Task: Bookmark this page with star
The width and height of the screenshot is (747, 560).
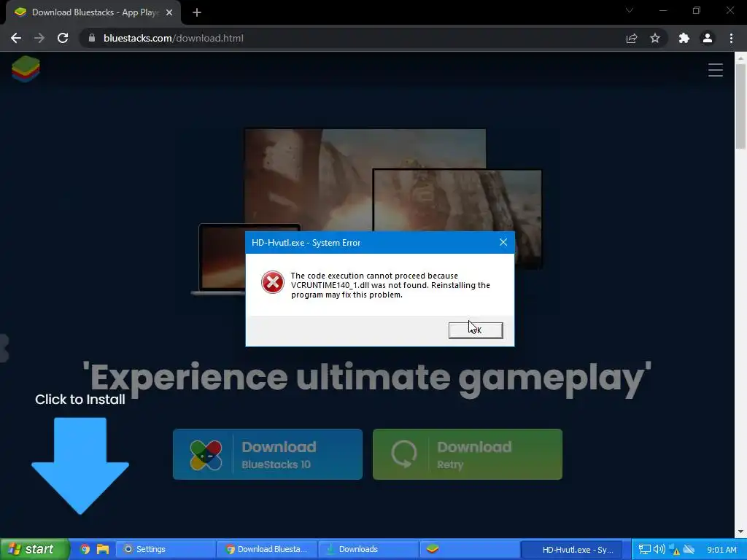Action: point(655,38)
